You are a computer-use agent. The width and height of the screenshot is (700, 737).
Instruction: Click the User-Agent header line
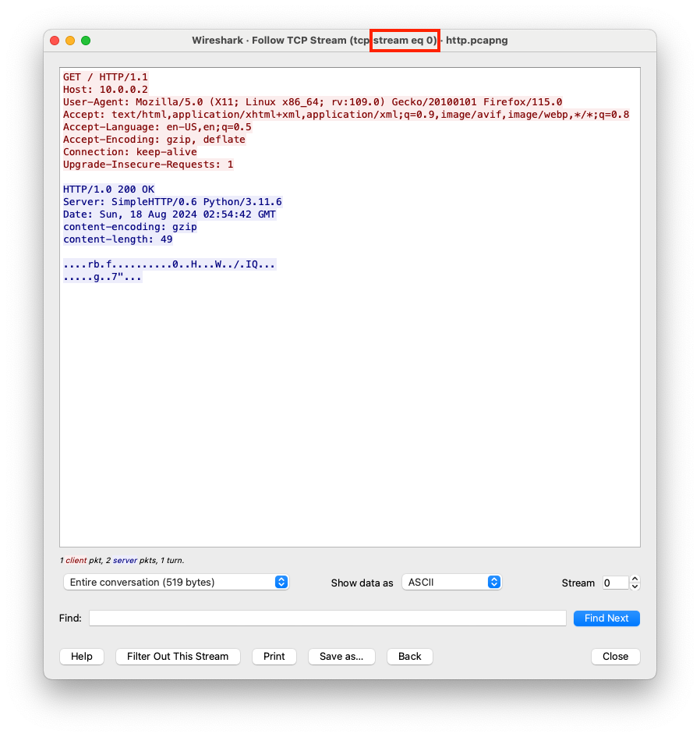312,102
